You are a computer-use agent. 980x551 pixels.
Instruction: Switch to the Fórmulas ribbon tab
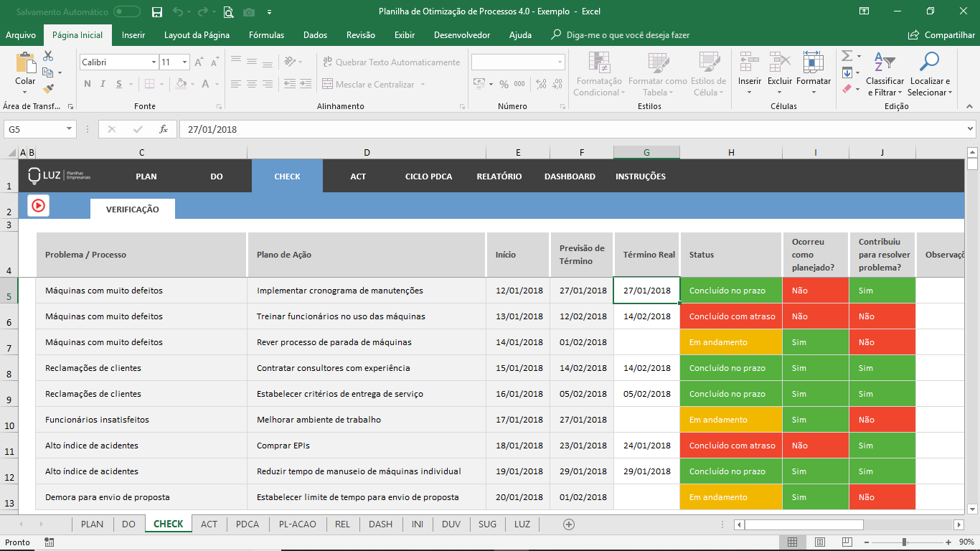coord(266,35)
